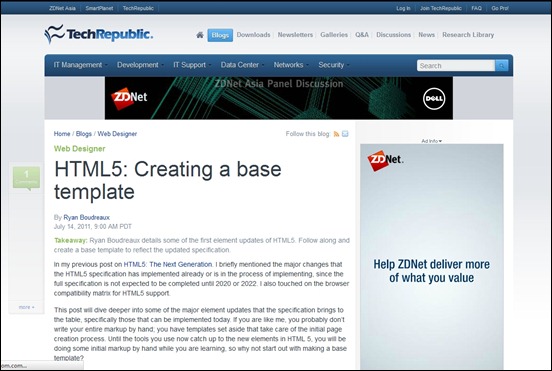Image resolution: width=552 pixels, height=371 pixels.
Task: Click the home icon in navigation
Action: (x=200, y=35)
